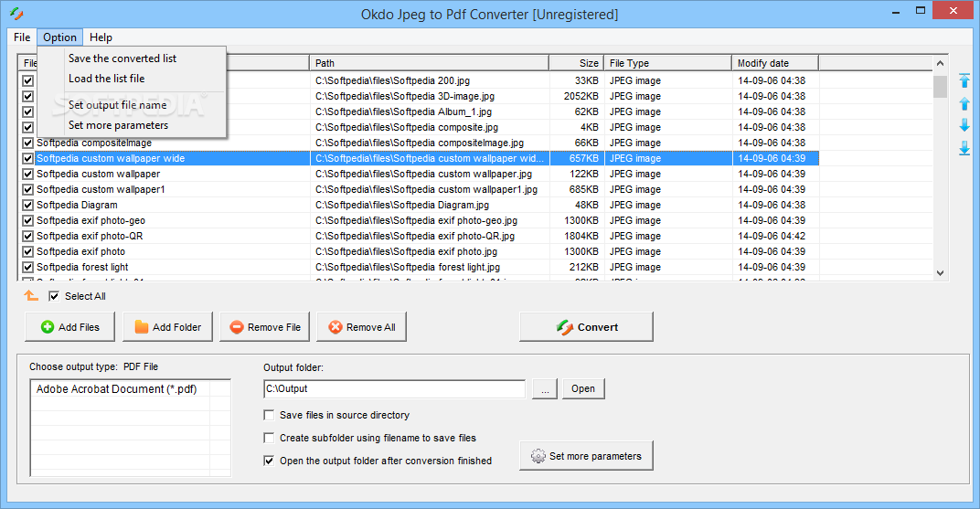This screenshot has height=509, width=980.
Task: Click the 2052KB size cell
Action: [581, 96]
